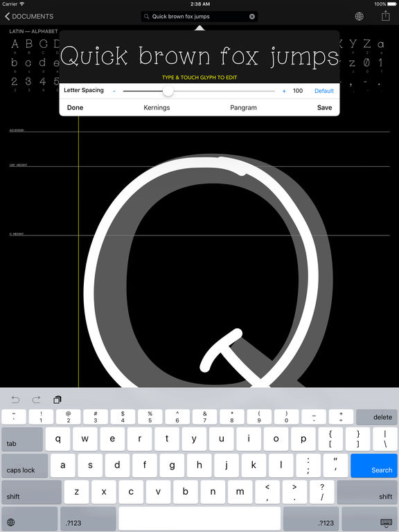Tap the z key on the keyboard

pos(77,492)
